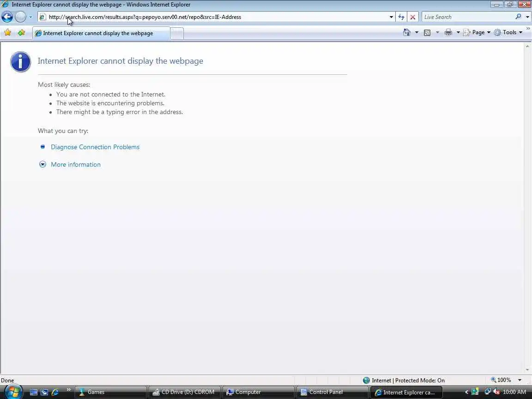Expand the address bar history dropdown
Screen dimensions: 532x399
click(x=391, y=17)
